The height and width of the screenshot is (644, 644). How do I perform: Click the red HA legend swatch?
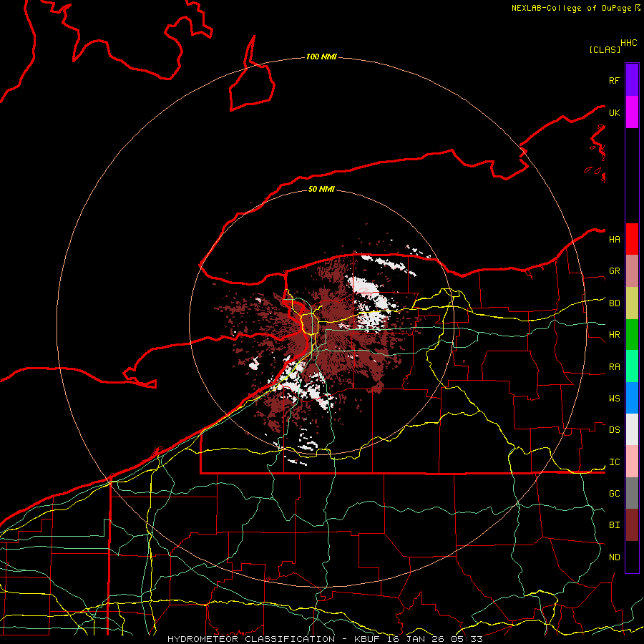632,239
